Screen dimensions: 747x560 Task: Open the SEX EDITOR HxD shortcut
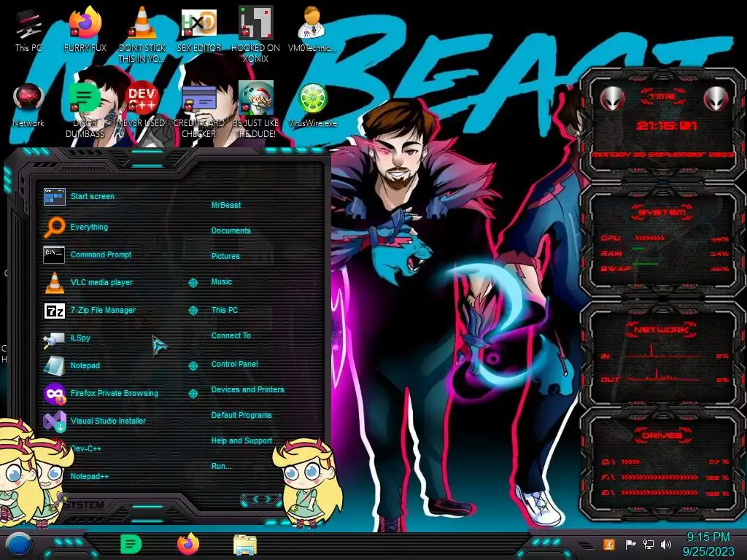click(198, 30)
